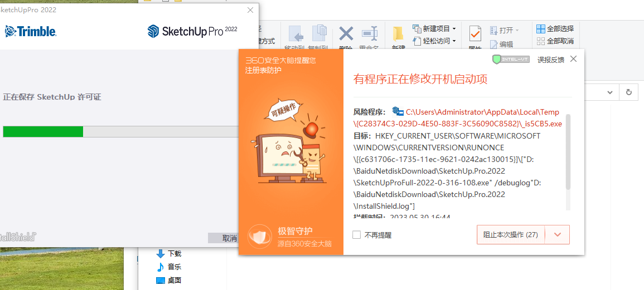Click the Explorer refresh button

(629, 92)
